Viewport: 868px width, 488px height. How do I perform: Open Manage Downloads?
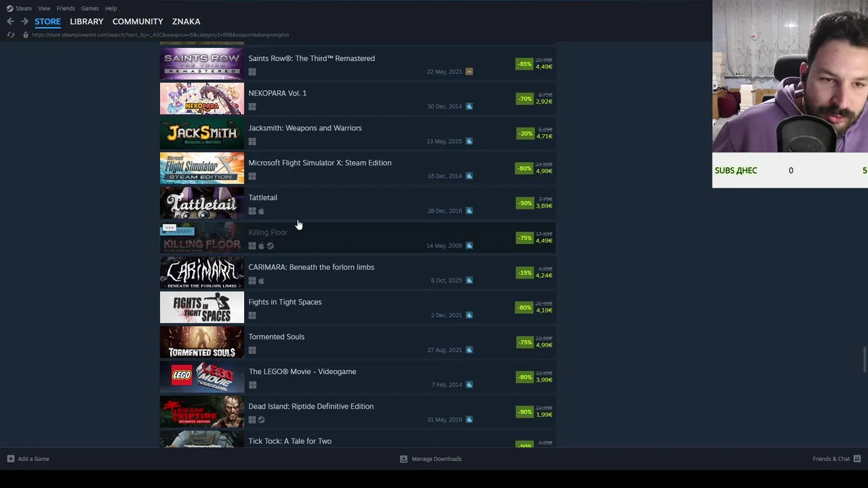[431, 459]
